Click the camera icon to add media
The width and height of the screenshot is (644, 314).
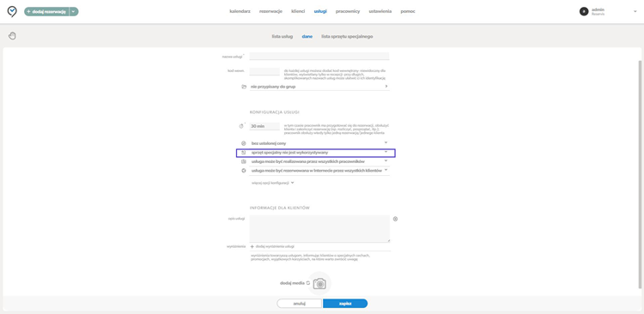point(319,284)
